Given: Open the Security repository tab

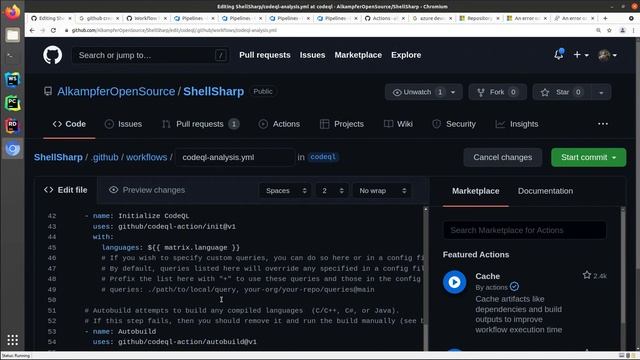Looking at the screenshot, I should 454,124.
